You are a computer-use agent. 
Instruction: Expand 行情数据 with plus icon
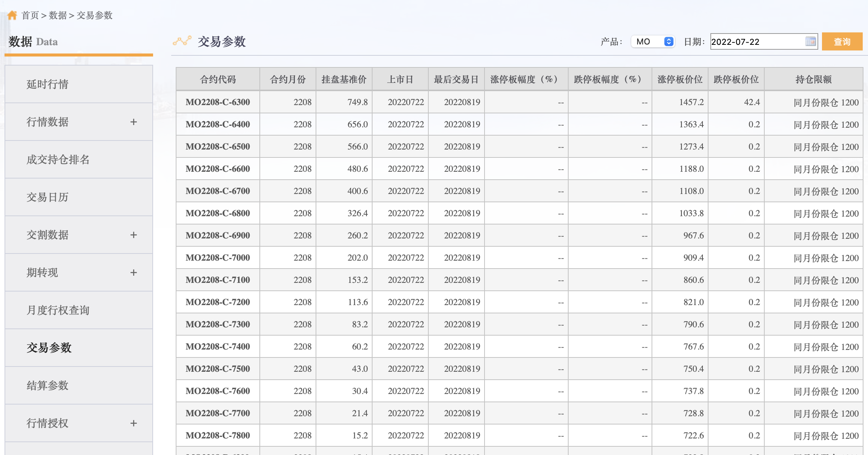(133, 122)
